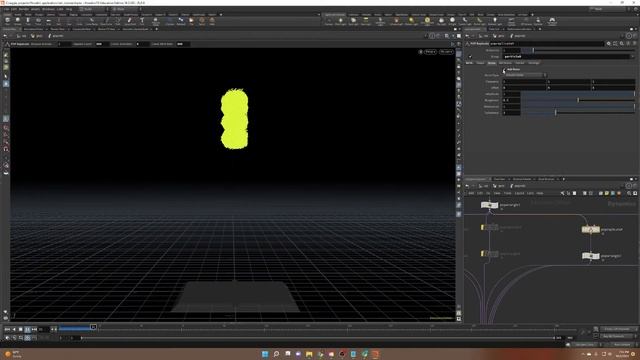Open the Group field dropdown arrow

click(x=632, y=57)
